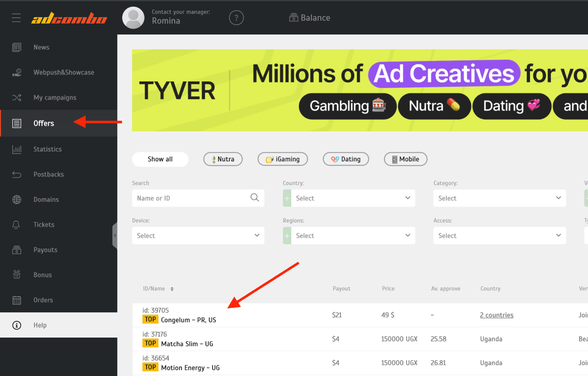This screenshot has width=588, height=376.
Task: Focus the Name or ID search field
Action: click(198, 198)
